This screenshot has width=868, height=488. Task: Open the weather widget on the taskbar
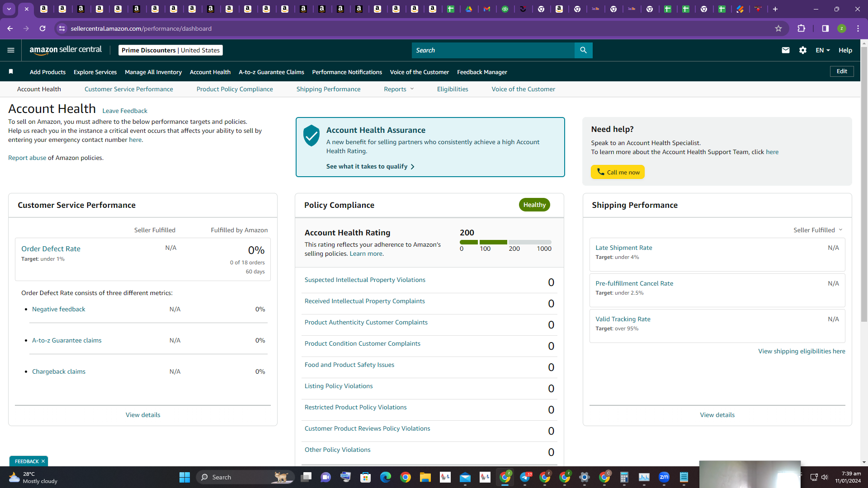pos(33,477)
